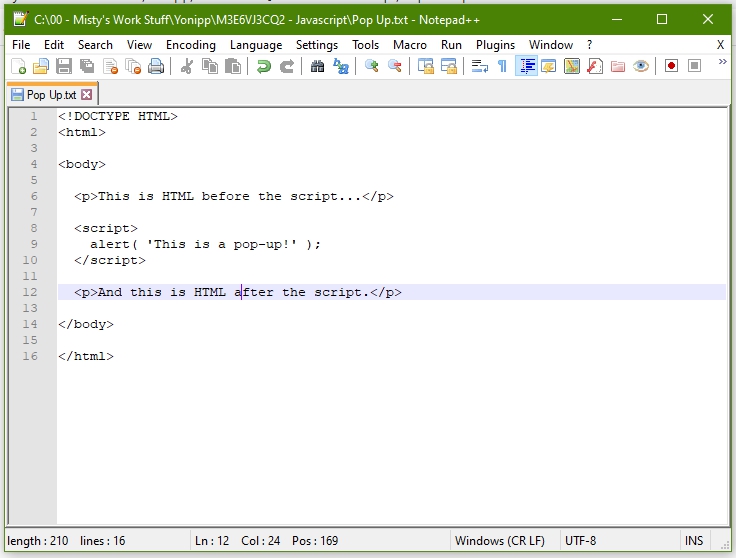Viewport: 736px width, 558px height.
Task: Close the current document via the toolbar Close icon
Action: pyautogui.click(x=110, y=66)
